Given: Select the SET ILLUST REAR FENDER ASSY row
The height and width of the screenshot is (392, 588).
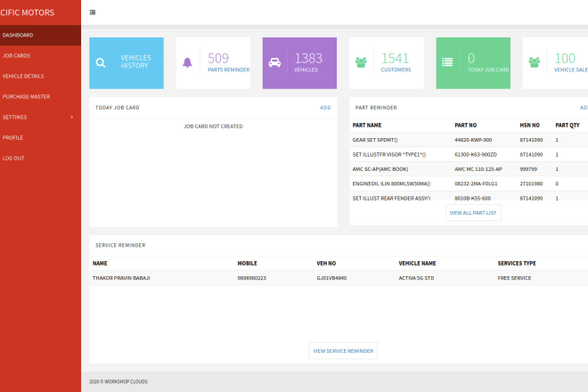Looking at the screenshot, I should (x=469, y=196).
